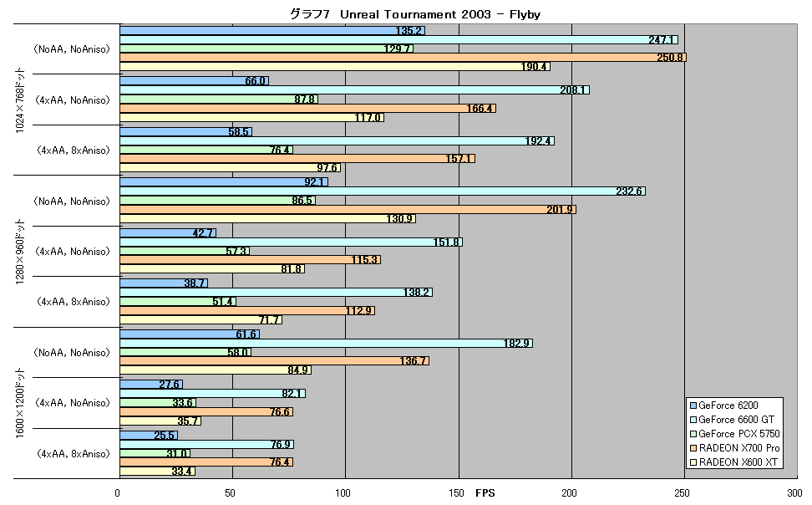Click the 192.4 bar value label

point(538,141)
